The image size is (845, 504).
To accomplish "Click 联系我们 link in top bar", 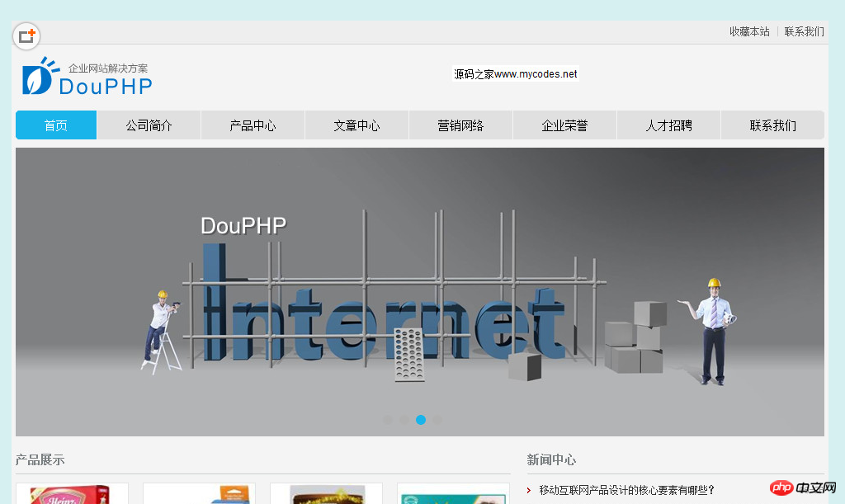I will [x=804, y=32].
